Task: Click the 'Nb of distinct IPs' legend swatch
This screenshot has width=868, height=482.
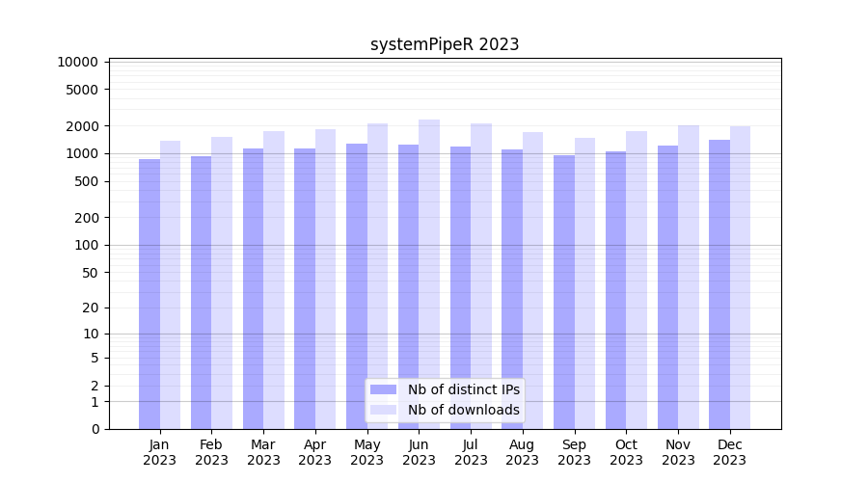Action: pyautogui.click(x=383, y=389)
